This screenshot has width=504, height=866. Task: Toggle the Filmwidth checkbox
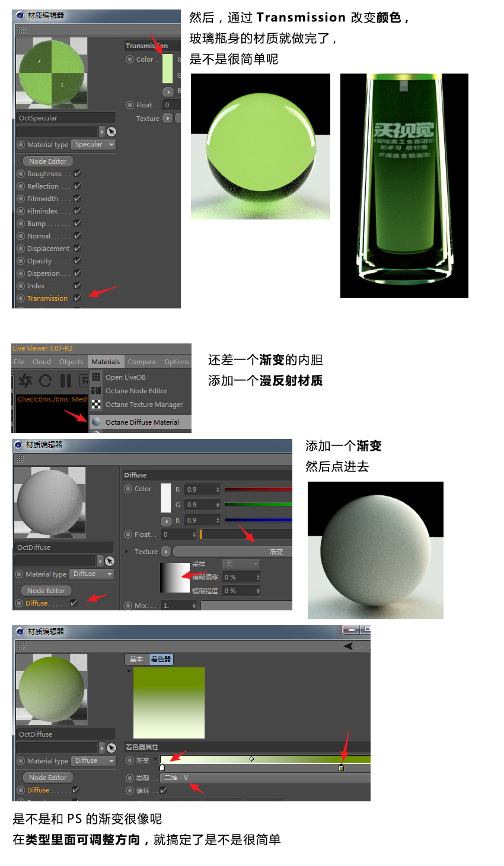click(x=77, y=199)
